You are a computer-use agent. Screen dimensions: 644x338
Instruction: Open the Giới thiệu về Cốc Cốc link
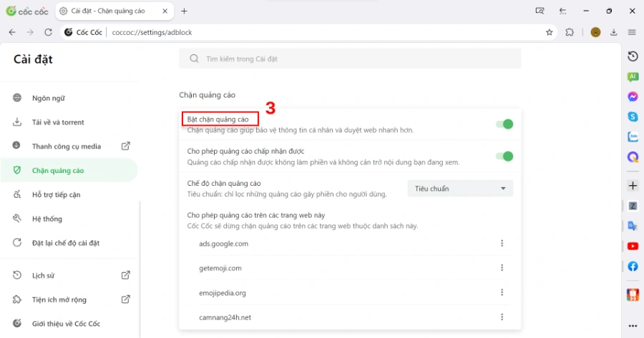[66, 324]
